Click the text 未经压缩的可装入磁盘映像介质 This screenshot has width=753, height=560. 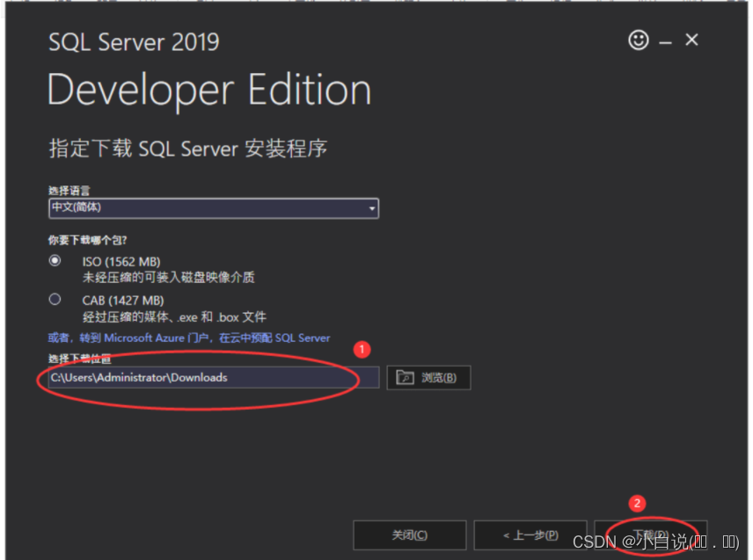(x=169, y=277)
